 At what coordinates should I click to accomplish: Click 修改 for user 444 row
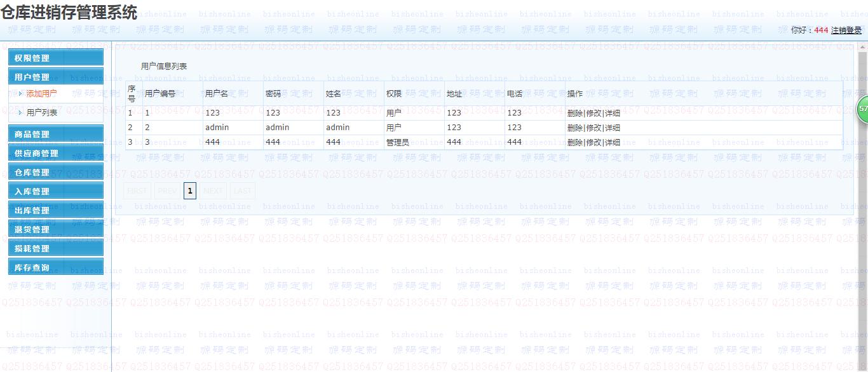(x=593, y=142)
